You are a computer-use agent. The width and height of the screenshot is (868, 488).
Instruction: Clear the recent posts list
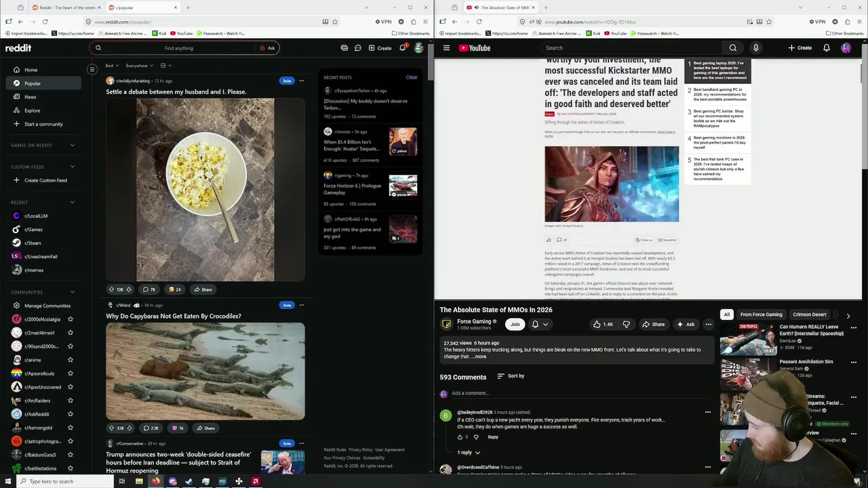click(x=412, y=77)
